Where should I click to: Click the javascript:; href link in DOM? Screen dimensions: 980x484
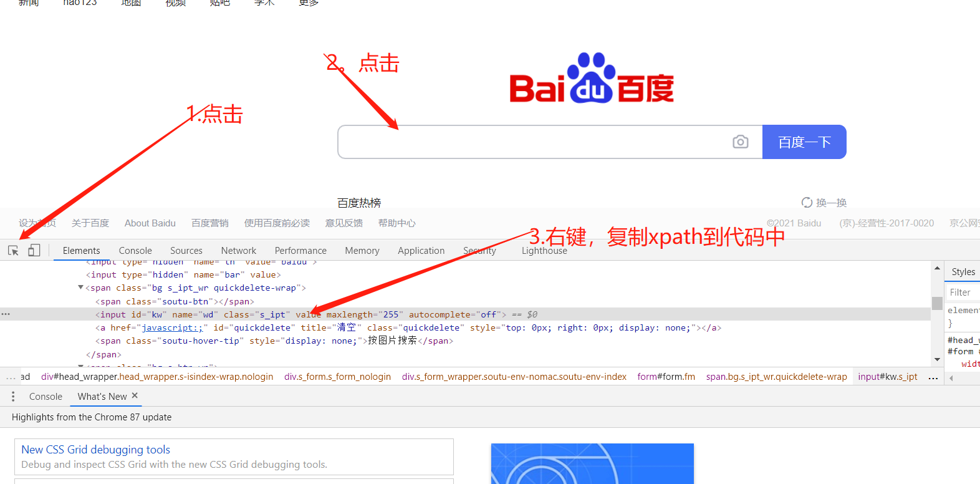coord(172,327)
